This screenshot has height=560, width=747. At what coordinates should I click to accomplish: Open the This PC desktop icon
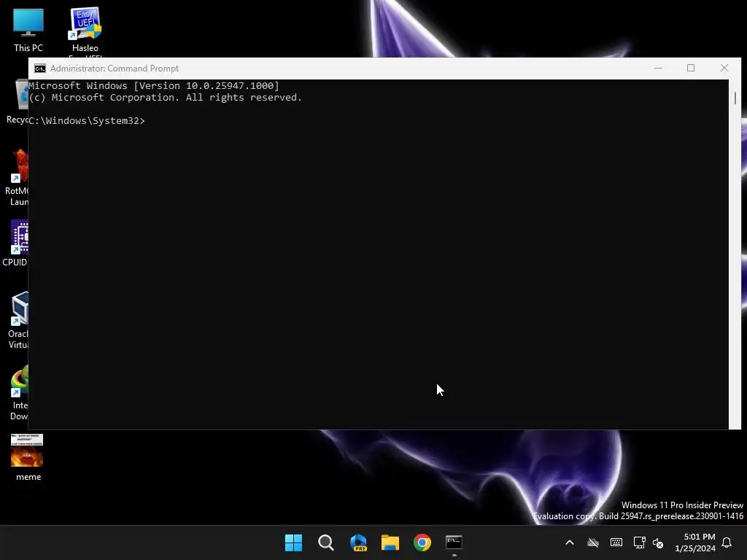[28, 30]
